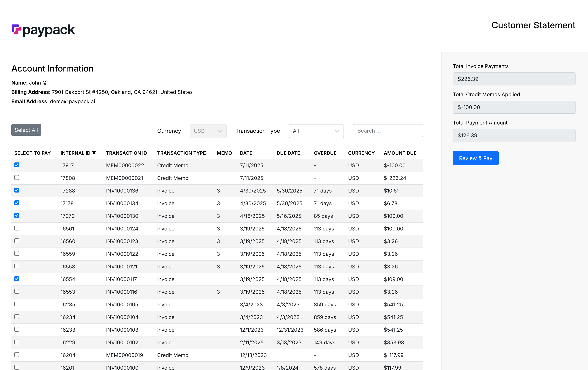The width and height of the screenshot is (588, 370).
Task: Uncheck invoice INV10000117 checkbox
Action: (17, 279)
